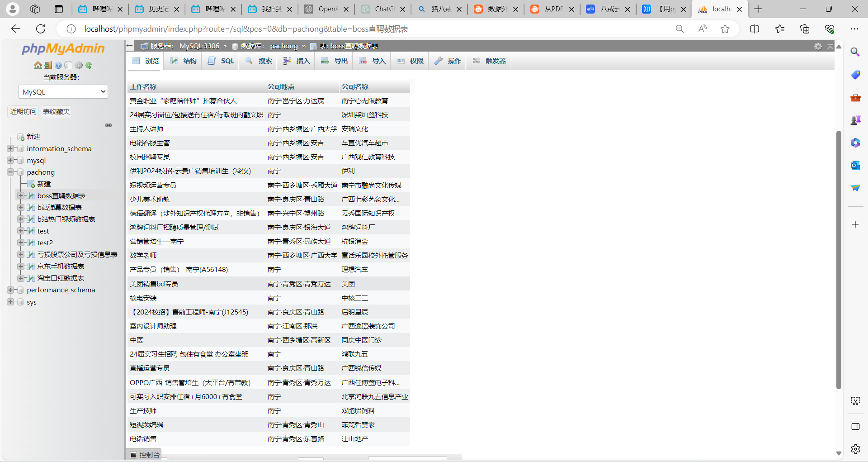Click 数据库: pachong breadcrumb link

[x=269, y=46]
